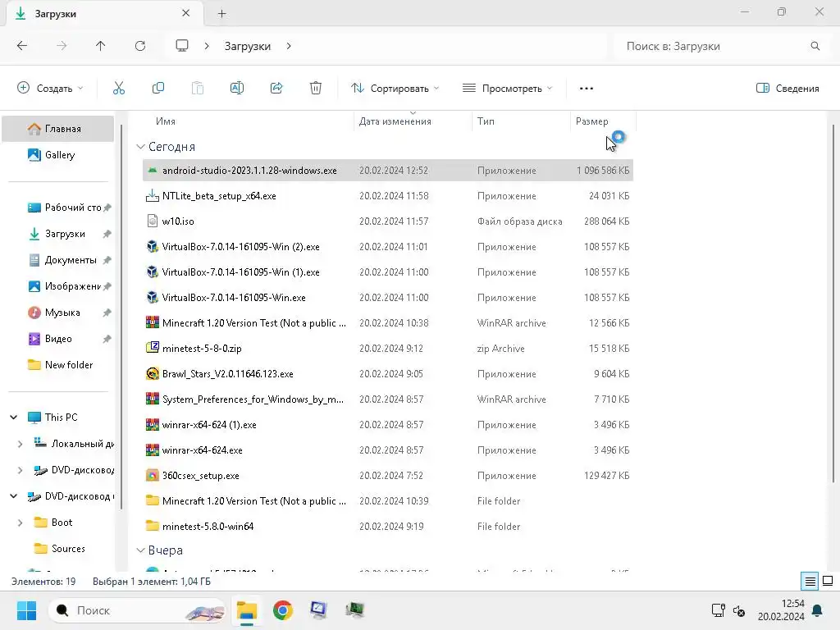Unpin Музыка via its pin icon

[107, 313]
